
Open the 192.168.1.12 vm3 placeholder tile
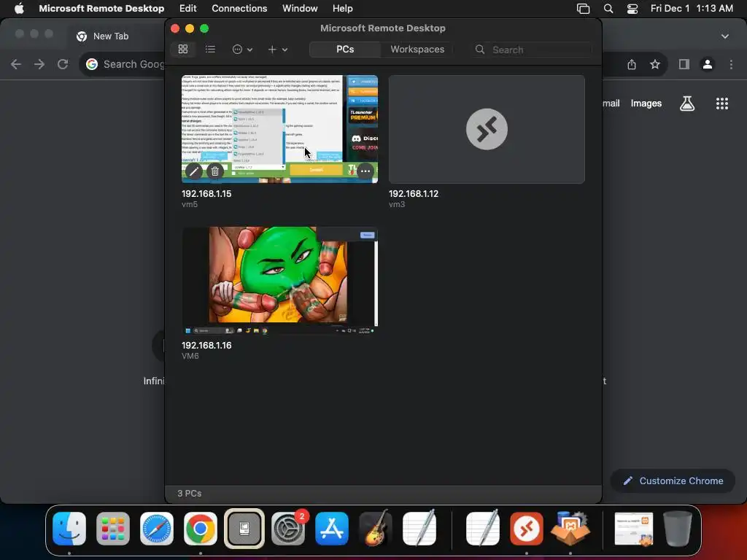(x=487, y=129)
